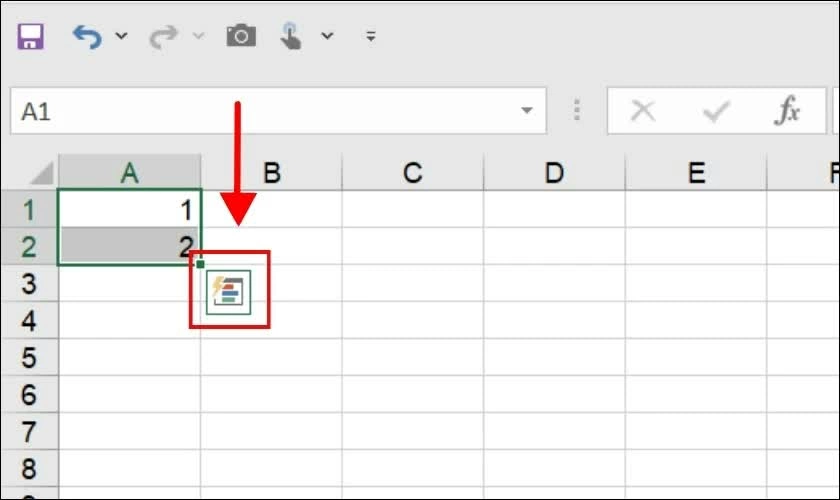Click the greyed Redo arrow
This screenshot has width=840, height=500.
pos(163,36)
